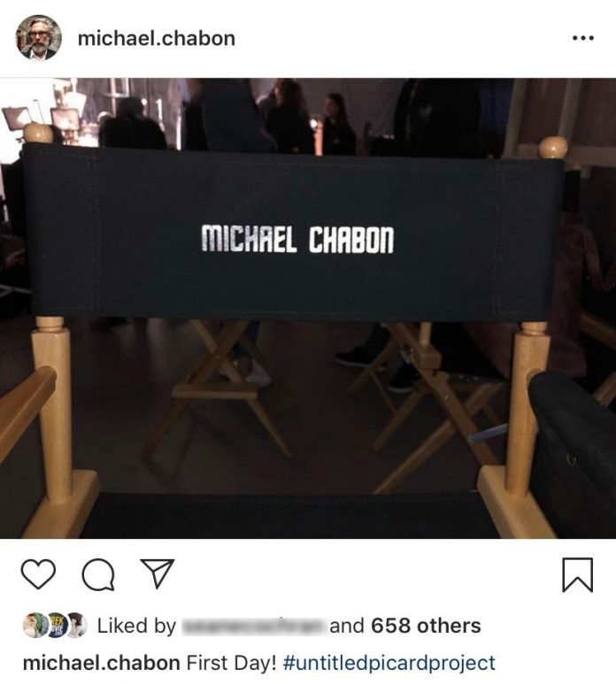Open the three-dot options menu
616x684 pixels.
coord(583,38)
